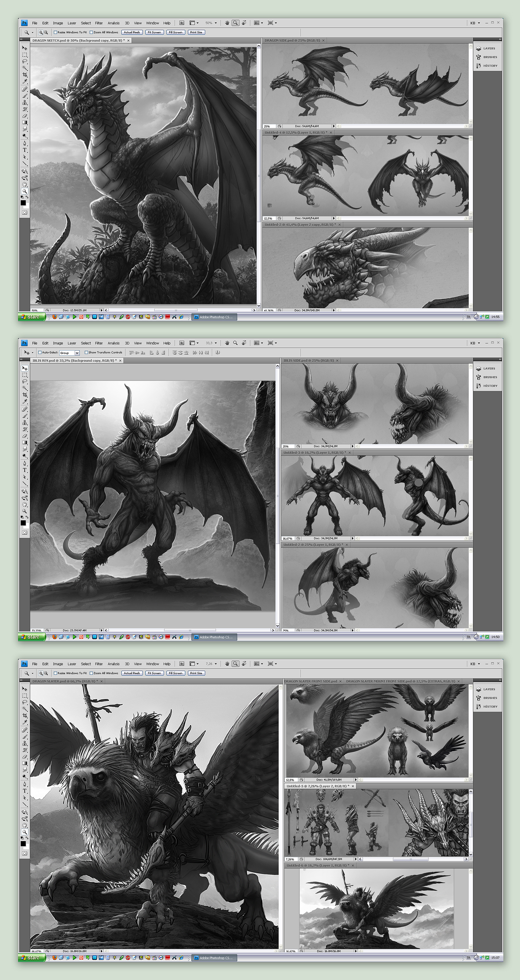Select the Magic Wand tool in the DRAGON SKETCH window
520x980 pixels.
(x=24, y=68)
